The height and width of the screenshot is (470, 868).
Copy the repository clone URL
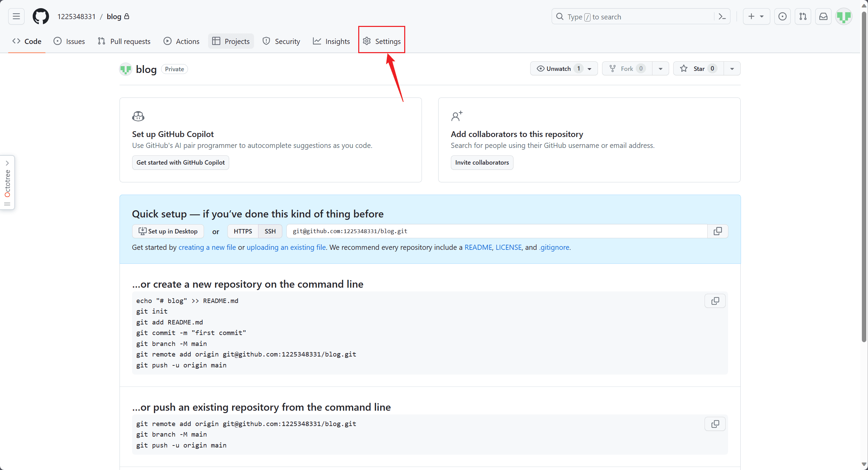[717, 231]
